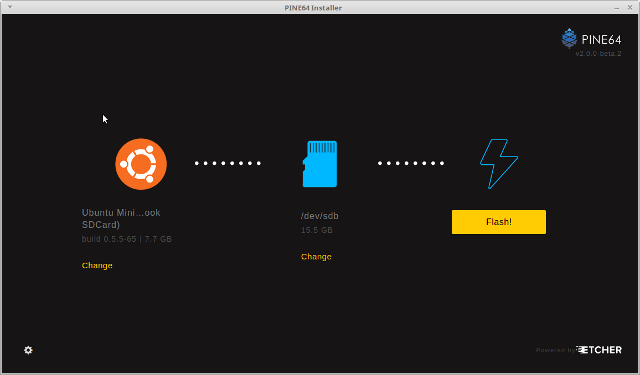Click the Ubuntu Mini...ook SDCard) image name
640x375 pixels.
[x=121, y=219]
